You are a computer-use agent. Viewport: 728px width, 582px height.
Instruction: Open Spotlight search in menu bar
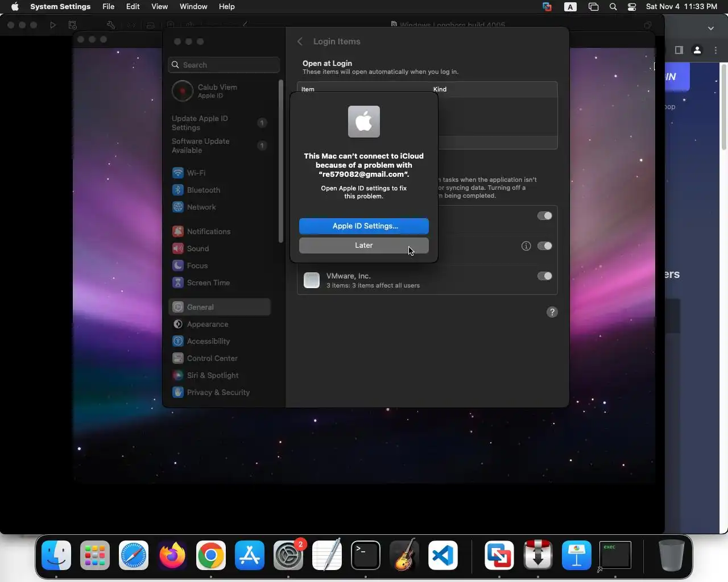(613, 7)
